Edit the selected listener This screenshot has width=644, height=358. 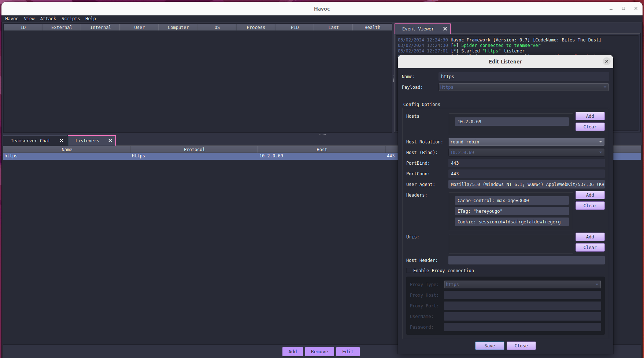point(348,352)
